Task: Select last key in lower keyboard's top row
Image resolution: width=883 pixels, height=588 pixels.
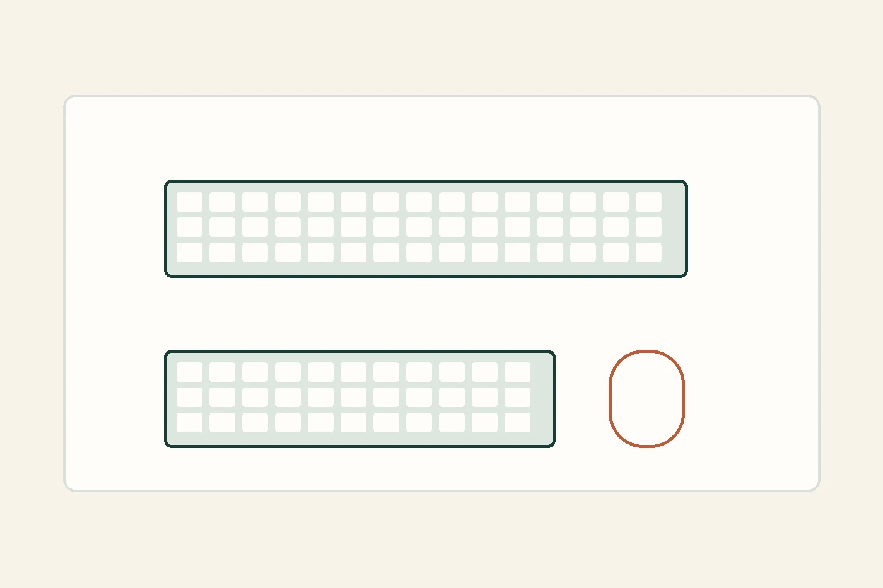Action: click(517, 372)
